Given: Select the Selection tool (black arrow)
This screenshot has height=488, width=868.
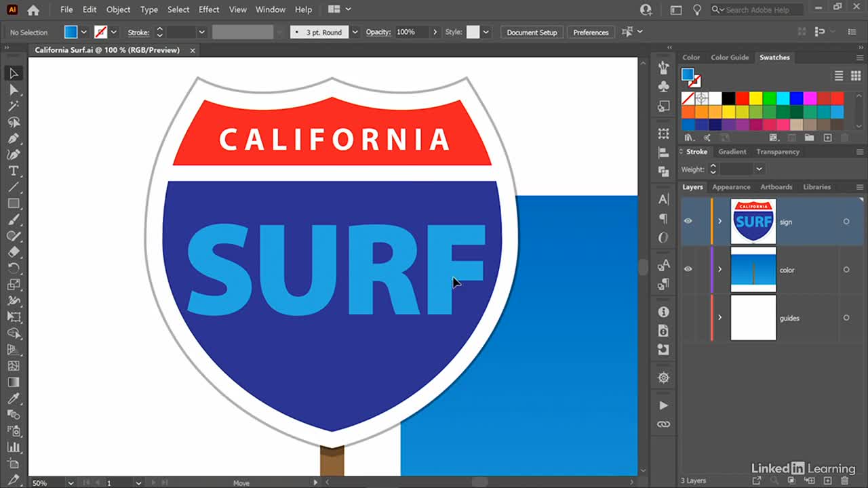Looking at the screenshot, I should (x=14, y=73).
